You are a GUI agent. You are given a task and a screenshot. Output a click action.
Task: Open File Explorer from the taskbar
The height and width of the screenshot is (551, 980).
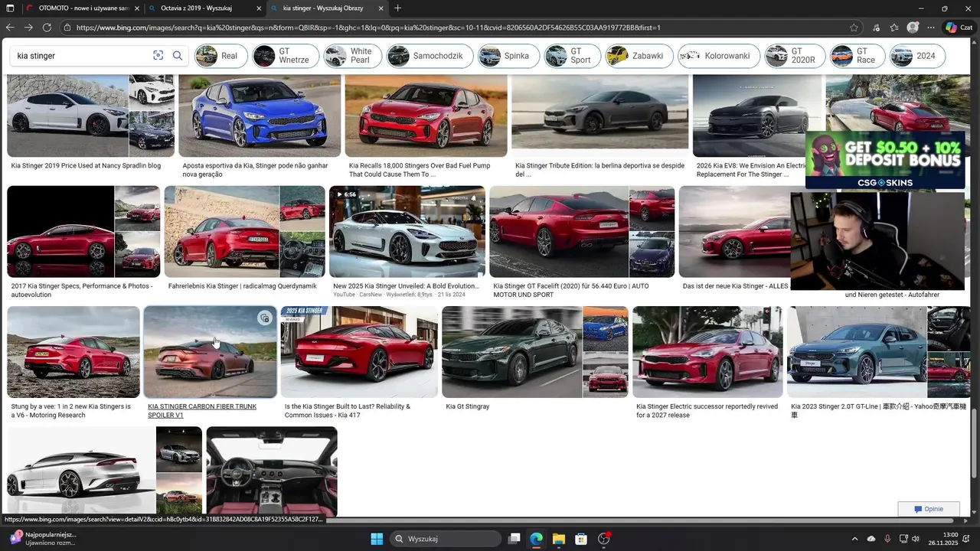pyautogui.click(x=559, y=539)
